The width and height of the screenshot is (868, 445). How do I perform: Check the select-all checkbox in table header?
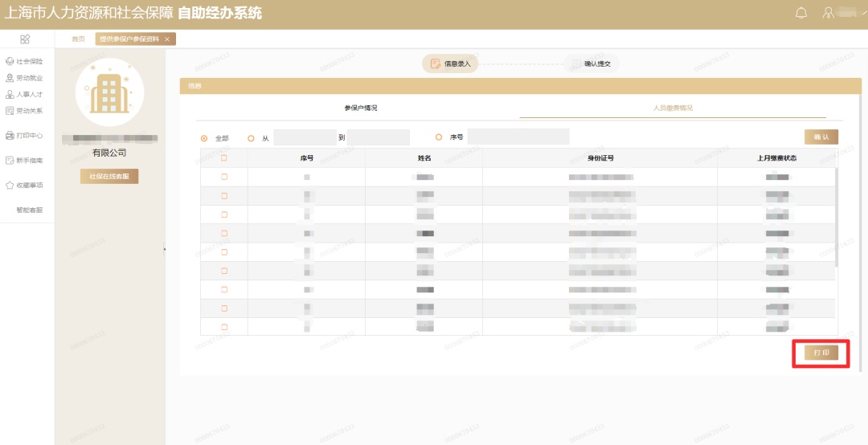223,158
